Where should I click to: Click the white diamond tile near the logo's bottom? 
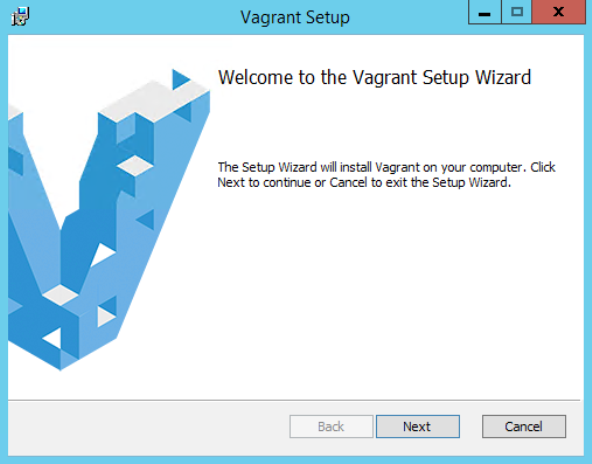pos(60,295)
